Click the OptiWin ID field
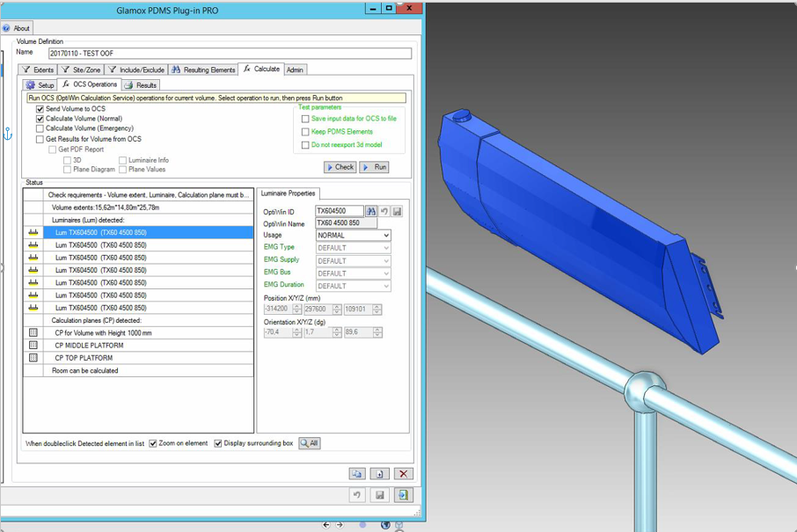The height and width of the screenshot is (532, 797). (x=340, y=211)
